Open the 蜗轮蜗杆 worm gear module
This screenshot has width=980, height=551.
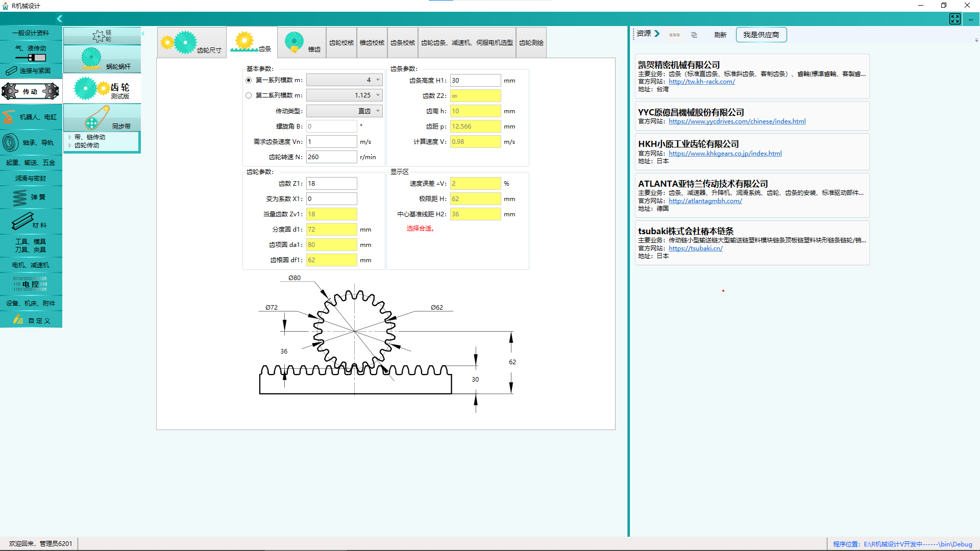pyautogui.click(x=102, y=59)
